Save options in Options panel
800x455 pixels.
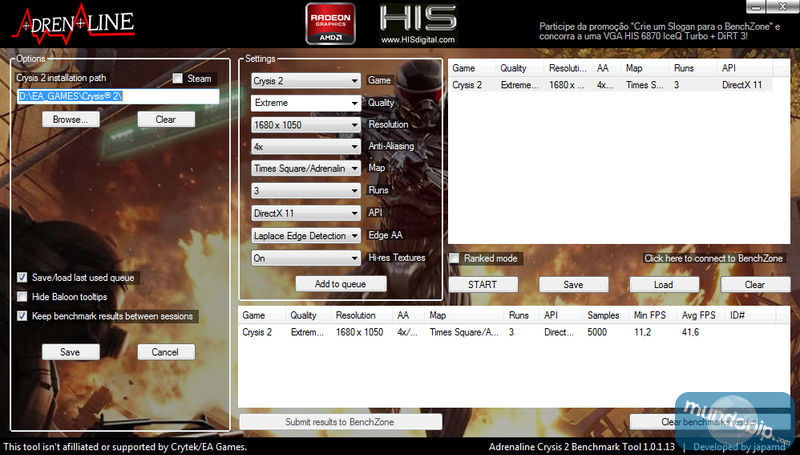70,352
